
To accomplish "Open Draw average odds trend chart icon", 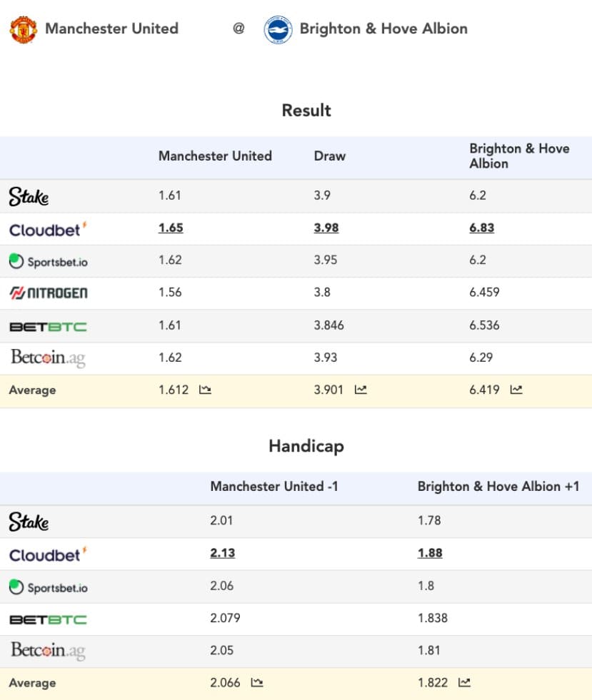I will tap(361, 390).
